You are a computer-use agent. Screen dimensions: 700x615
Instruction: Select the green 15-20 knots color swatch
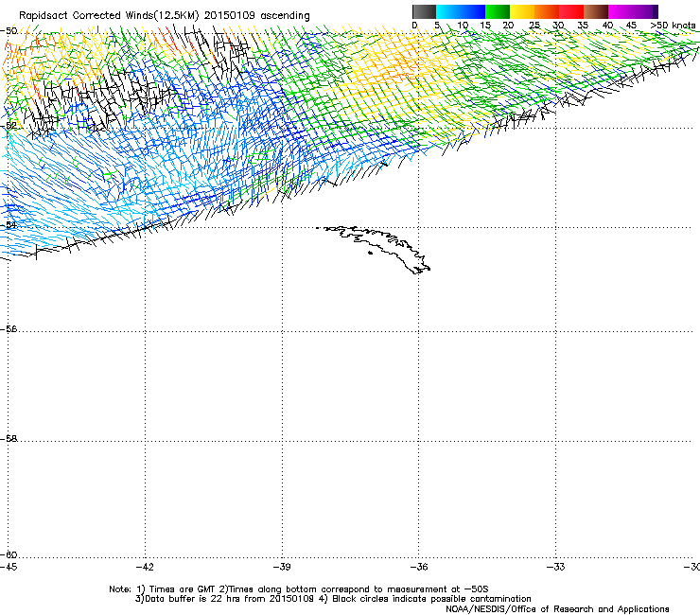pos(498,11)
